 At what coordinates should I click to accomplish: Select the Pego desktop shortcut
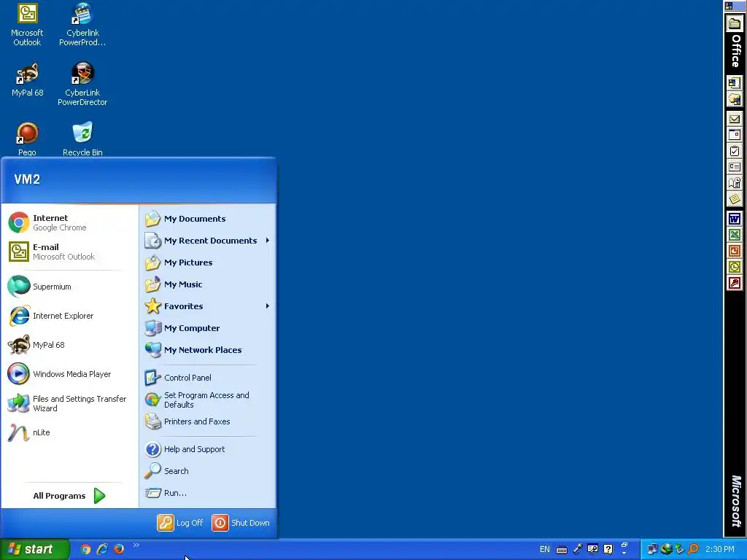click(27, 139)
